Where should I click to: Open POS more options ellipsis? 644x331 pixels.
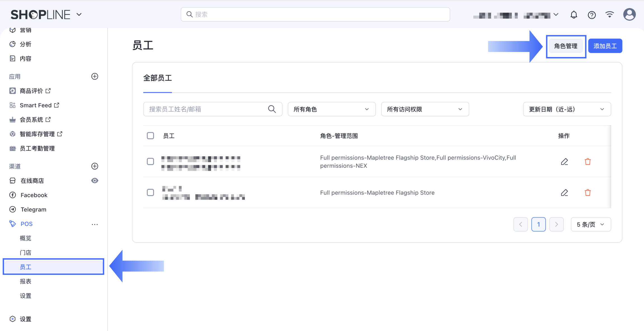click(x=95, y=224)
